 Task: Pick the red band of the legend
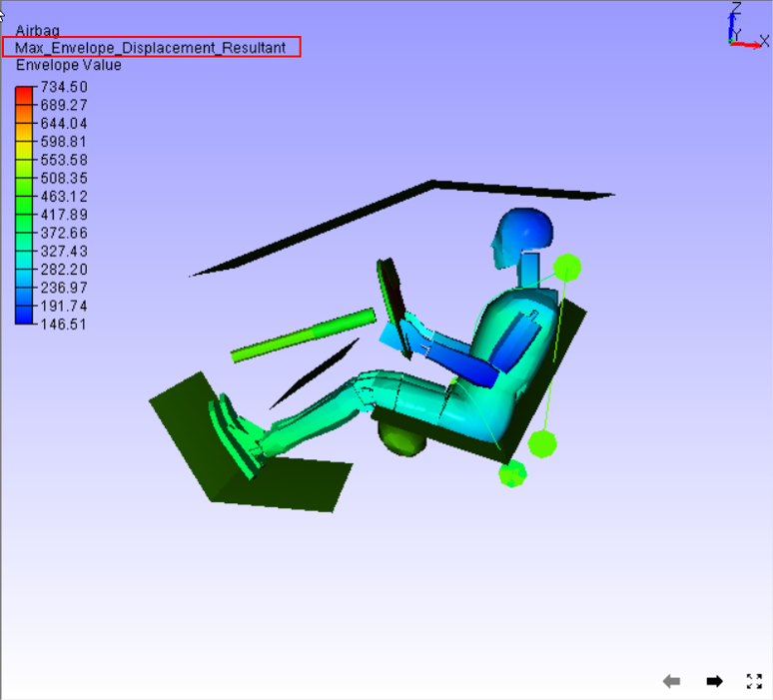(x=24, y=96)
